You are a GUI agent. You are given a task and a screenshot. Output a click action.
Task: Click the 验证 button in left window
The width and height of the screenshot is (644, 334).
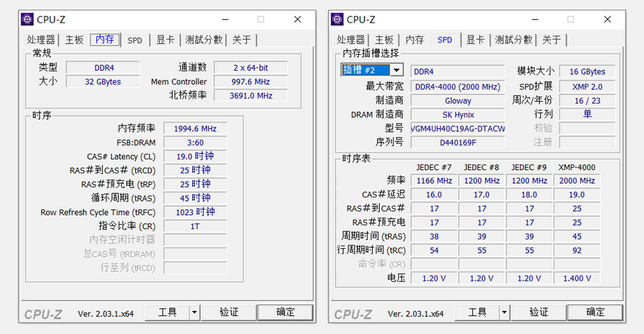(229, 312)
